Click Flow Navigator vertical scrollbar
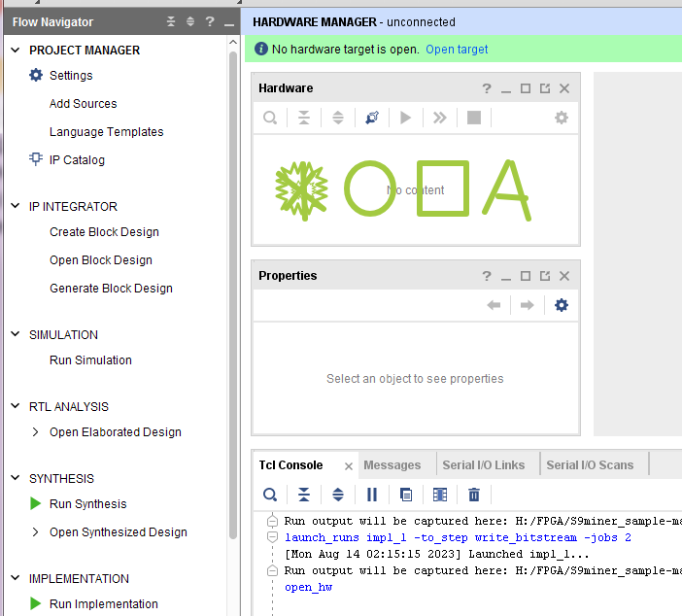This screenshot has width=682, height=616. click(233, 295)
